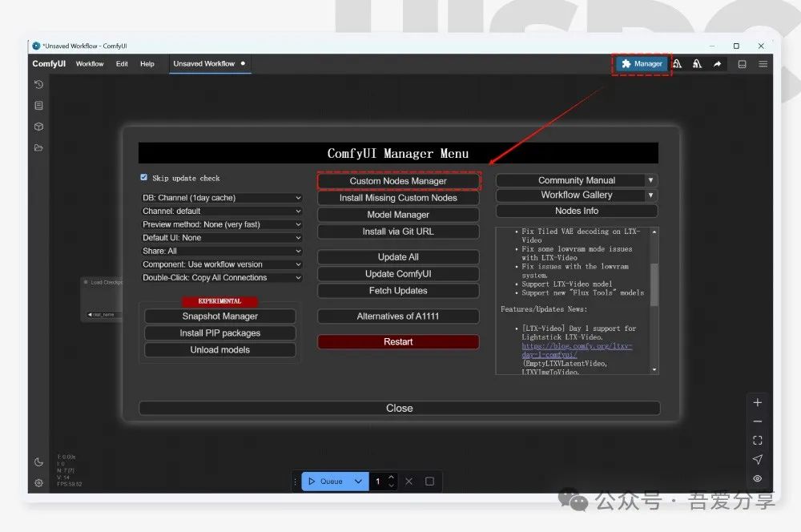Toggle Skip update check checkbox

[x=144, y=177]
